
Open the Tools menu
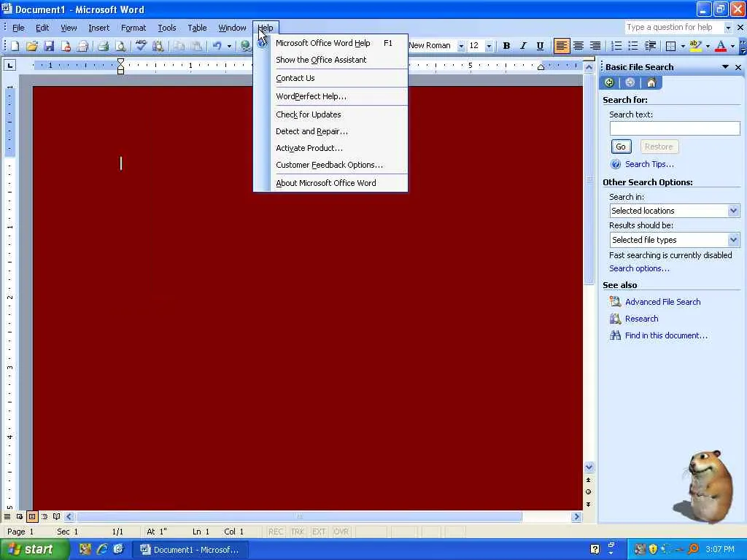click(x=167, y=28)
